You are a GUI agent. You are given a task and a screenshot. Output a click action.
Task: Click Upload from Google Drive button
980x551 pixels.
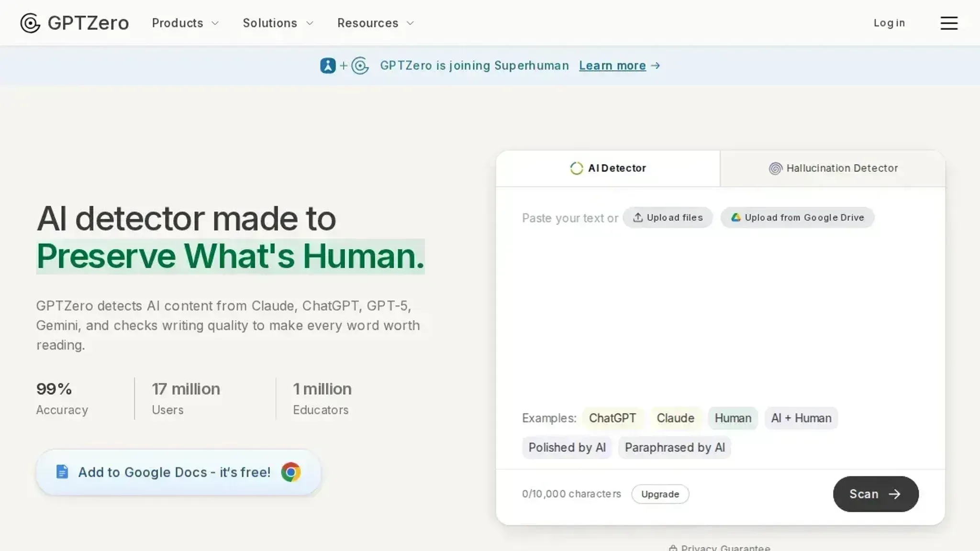797,218
